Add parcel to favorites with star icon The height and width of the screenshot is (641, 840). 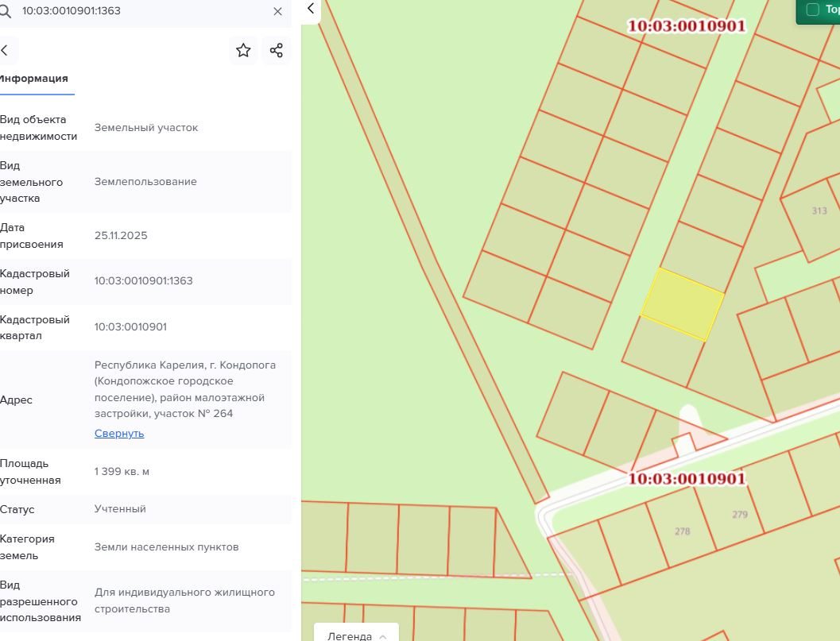coord(243,50)
